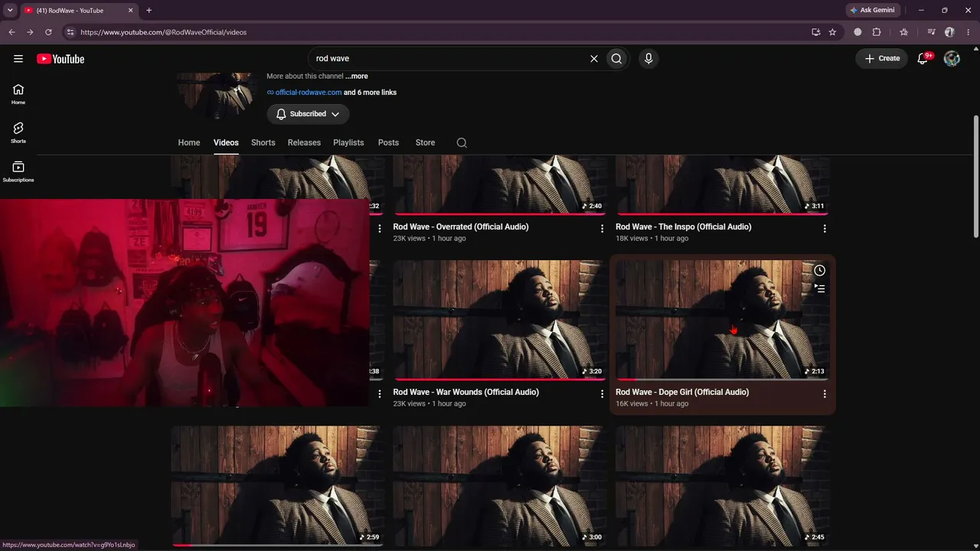The image size is (980, 551).
Task: Go to the YouTube logo homepage
Action: tap(60, 59)
